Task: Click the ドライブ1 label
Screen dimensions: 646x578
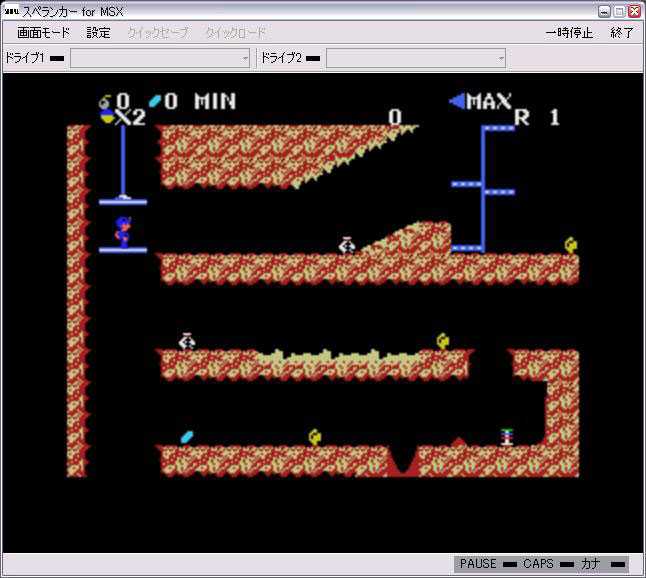Action: tap(25, 58)
